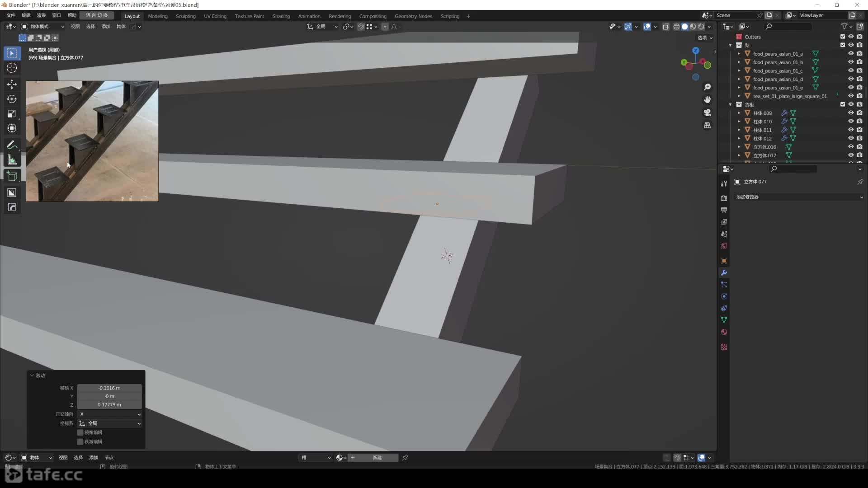Switch to the Sculpting workspace tab

point(186,16)
